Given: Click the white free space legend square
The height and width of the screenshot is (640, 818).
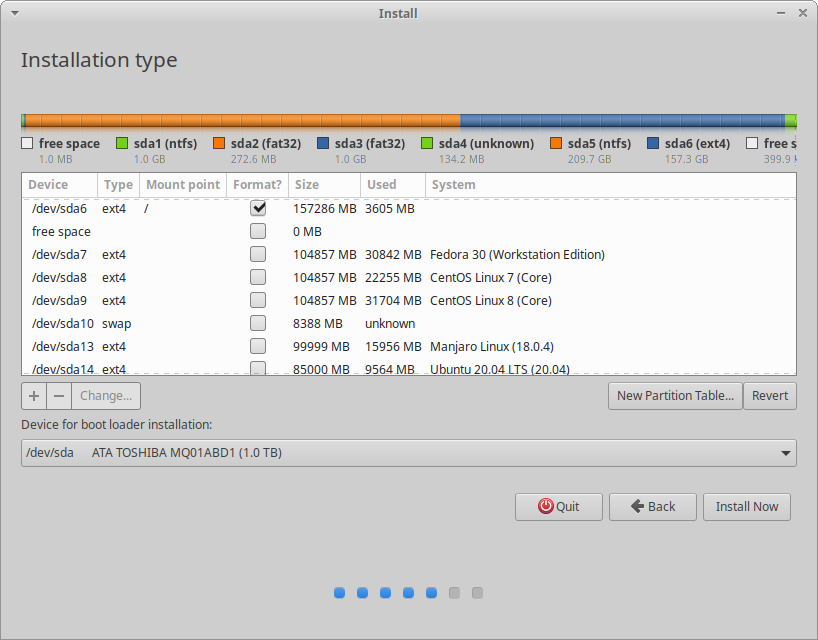Looking at the screenshot, I should (26, 142).
